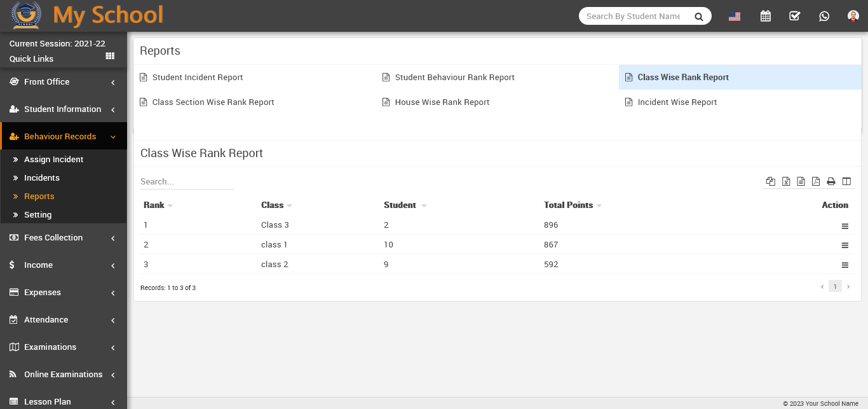The height and width of the screenshot is (409, 868).
Task: Export the report as PDF
Action: tap(816, 181)
